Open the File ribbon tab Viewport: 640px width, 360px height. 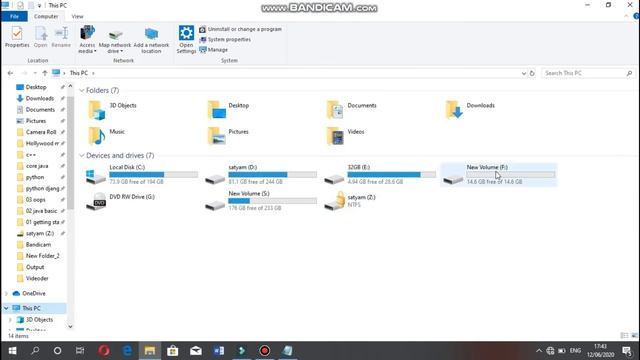(x=14, y=16)
